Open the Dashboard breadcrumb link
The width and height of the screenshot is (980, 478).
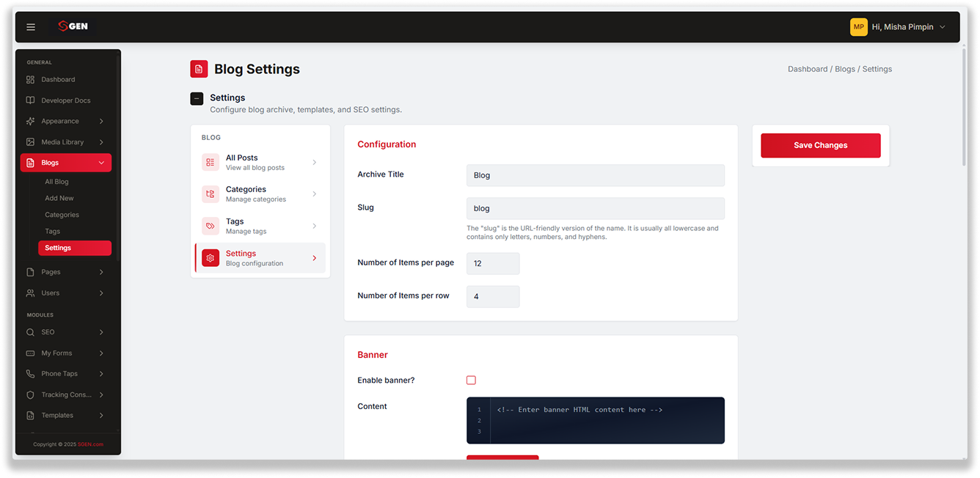point(808,69)
